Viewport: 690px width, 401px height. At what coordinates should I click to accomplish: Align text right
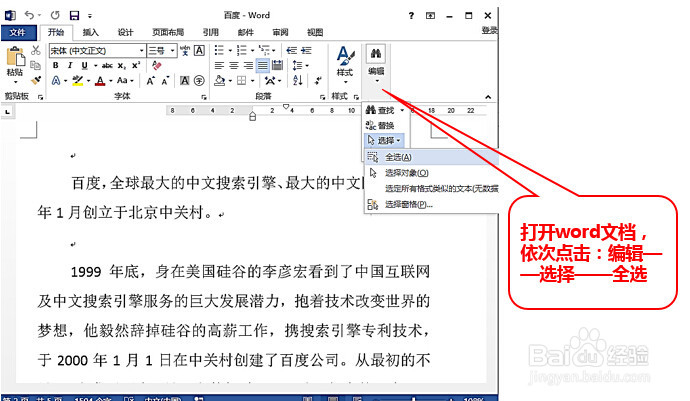coord(248,66)
